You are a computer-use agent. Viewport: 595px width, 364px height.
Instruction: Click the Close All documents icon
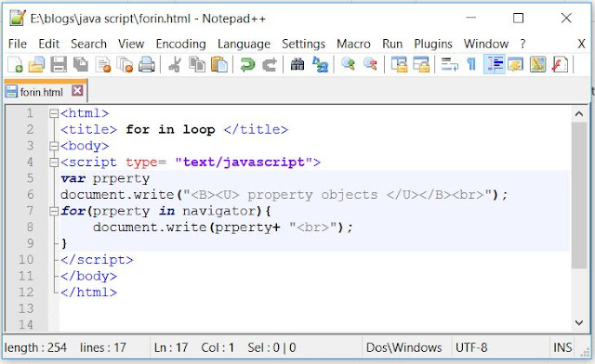tap(125, 64)
